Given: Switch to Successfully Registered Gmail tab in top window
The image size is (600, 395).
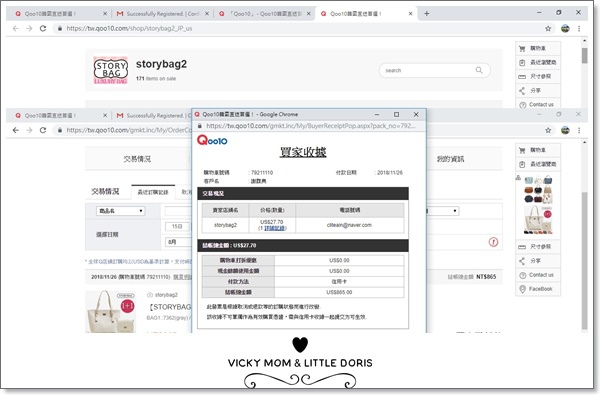Looking at the screenshot, I should coord(163,14).
